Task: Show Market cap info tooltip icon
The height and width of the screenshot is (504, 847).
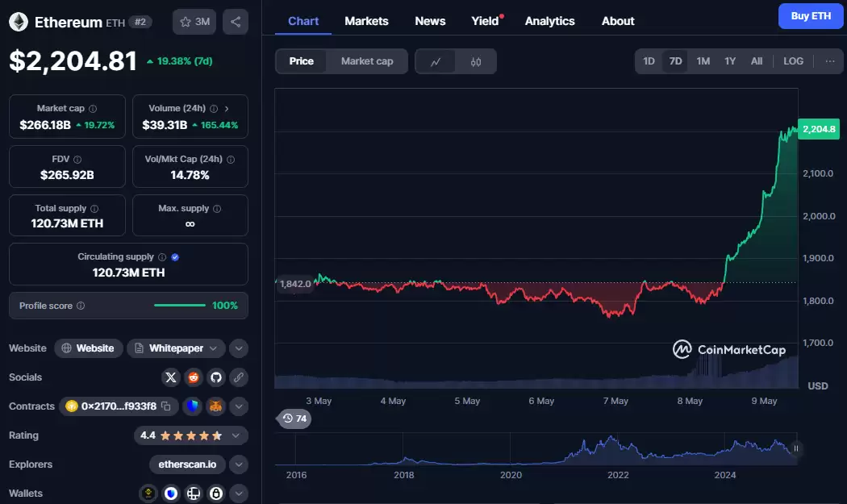Action: tap(93, 109)
